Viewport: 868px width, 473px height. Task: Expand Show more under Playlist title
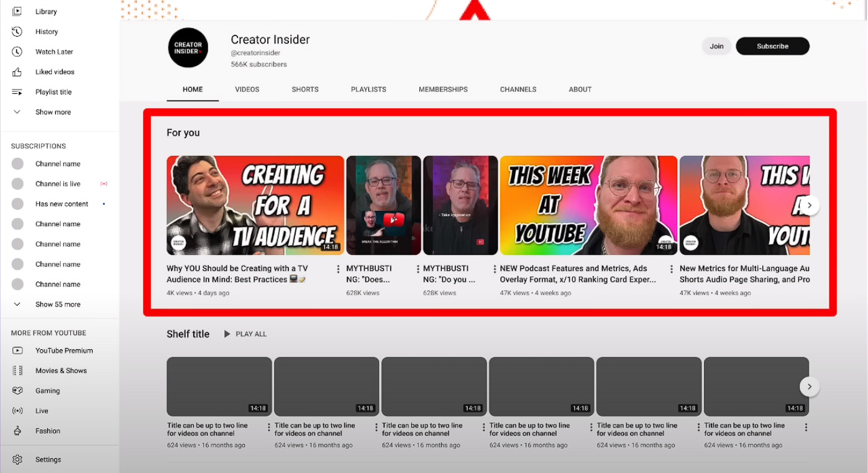53,112
